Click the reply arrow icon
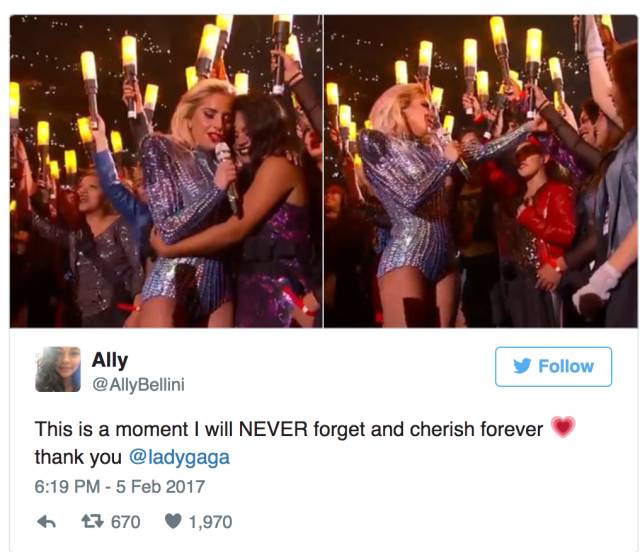Image resolution: width=640 pixels, height=552 pixels. click(46, 522)
